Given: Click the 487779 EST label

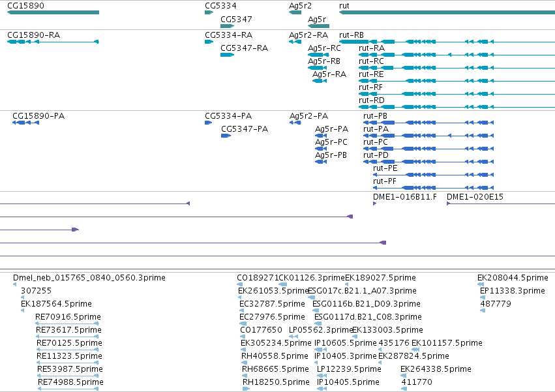Looking at the screenshot, I should pyautogui.click(x=496, y=304).
